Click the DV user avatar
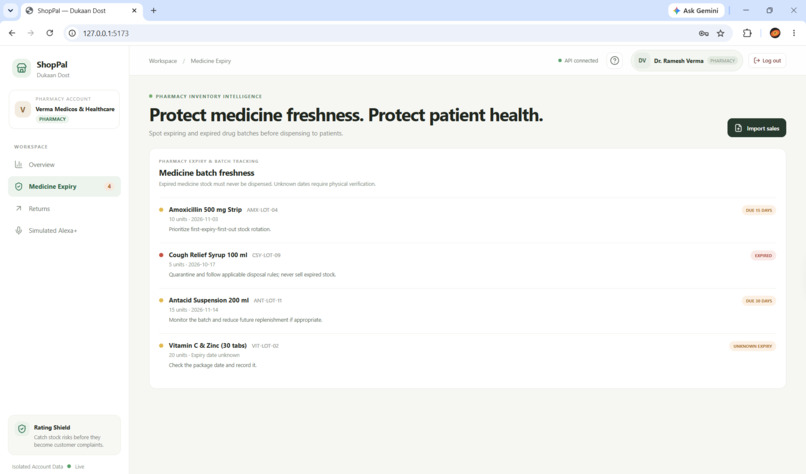Image resolution: width=806 pixels, height=474 pixels. pos(642,61)
